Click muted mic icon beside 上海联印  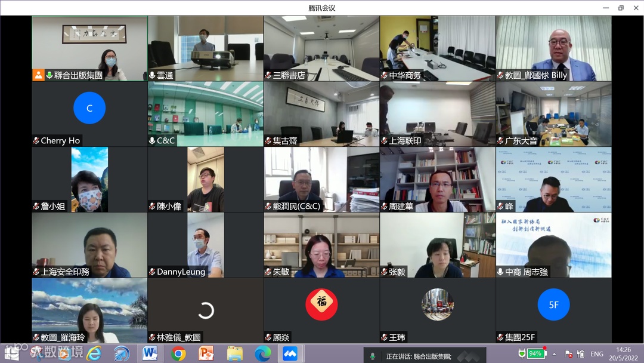[x=385, y=140]
